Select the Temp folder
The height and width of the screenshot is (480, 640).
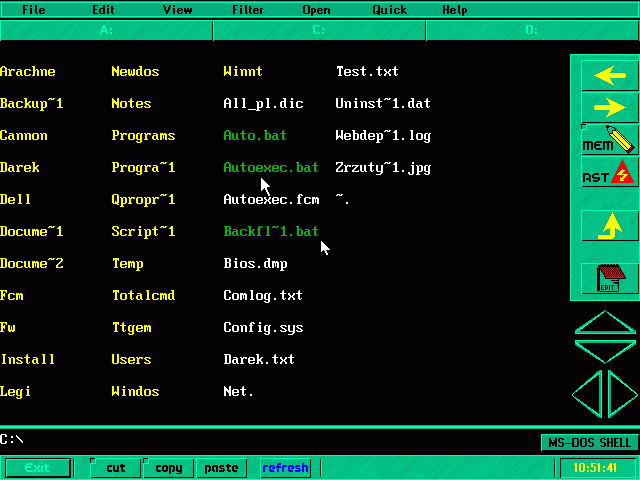pyautogui.click(x=128, y=264)
